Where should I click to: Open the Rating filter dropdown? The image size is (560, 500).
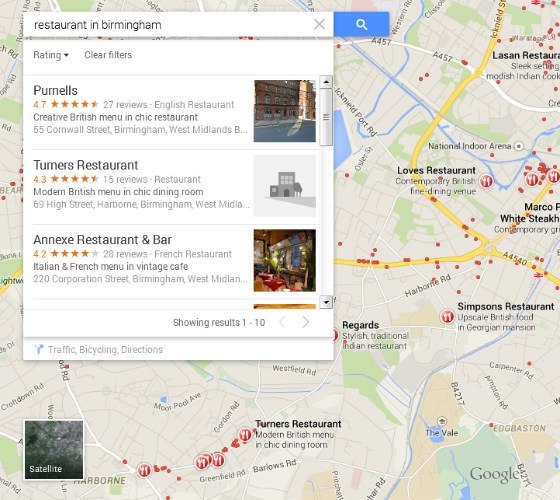(x=51, y=55)
